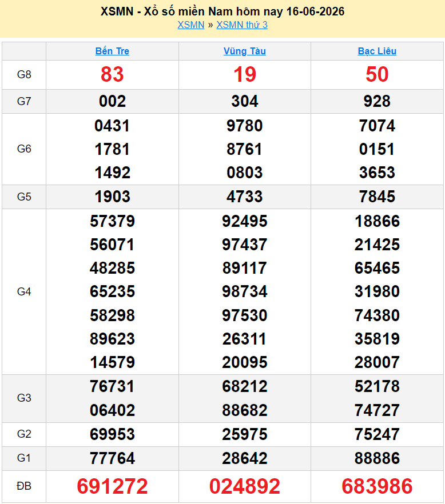Screen dimensions: 445x504
Task: Click G2 number 69953
Action: (x=112, y=434)
